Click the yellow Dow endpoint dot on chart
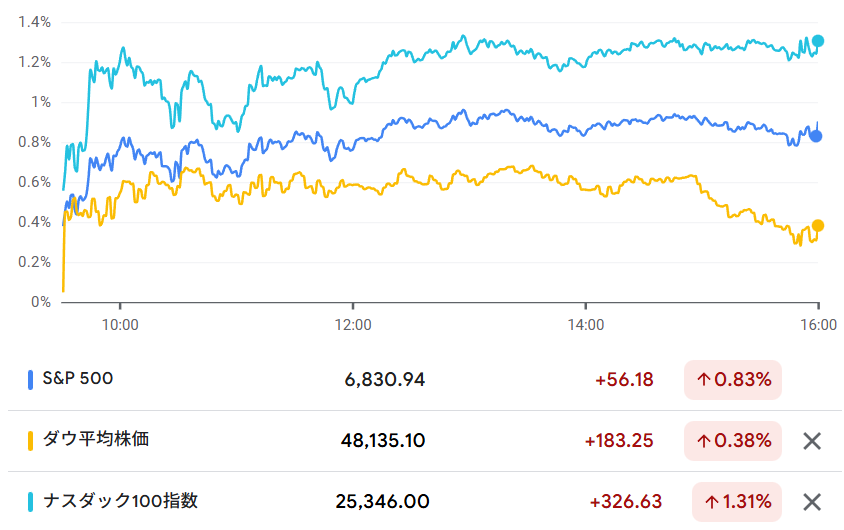 pyautogui.click(x=818, y=226)
